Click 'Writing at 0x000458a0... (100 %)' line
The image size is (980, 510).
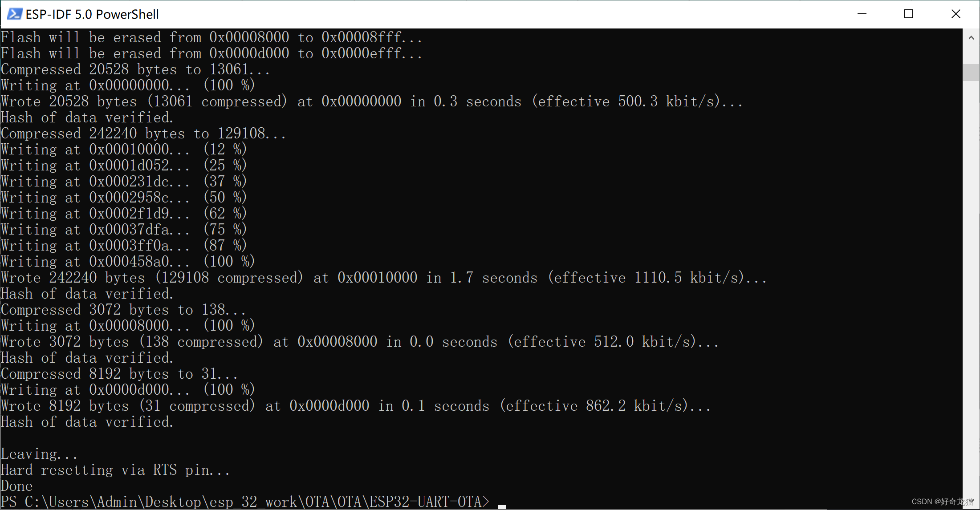click(x=128, y=262)
